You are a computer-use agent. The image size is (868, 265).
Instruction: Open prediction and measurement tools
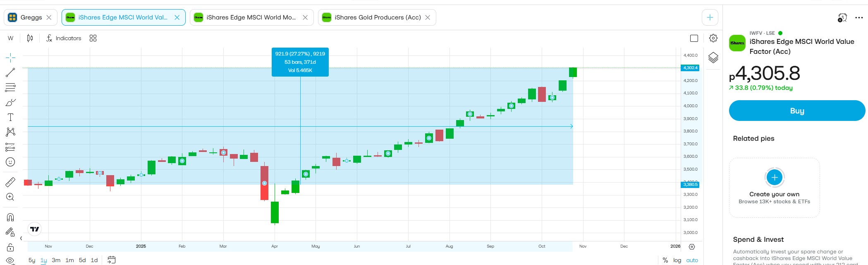pos(10,147)
